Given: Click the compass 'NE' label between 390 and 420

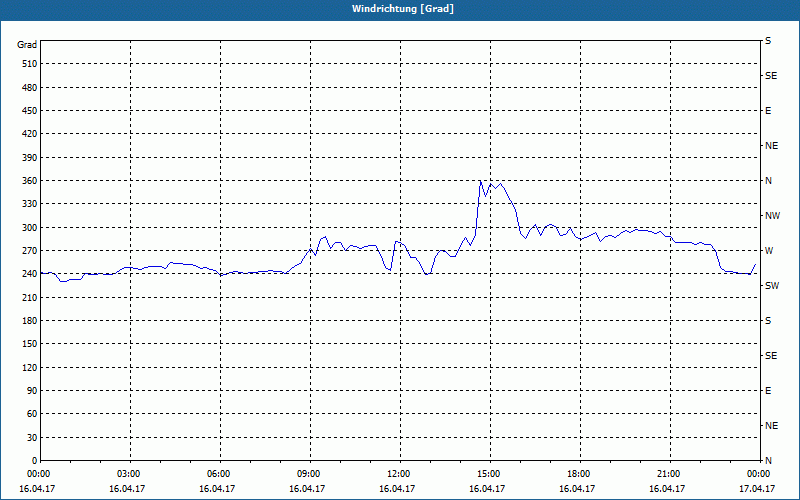Looking at the screenshot, I should point(771,146).
